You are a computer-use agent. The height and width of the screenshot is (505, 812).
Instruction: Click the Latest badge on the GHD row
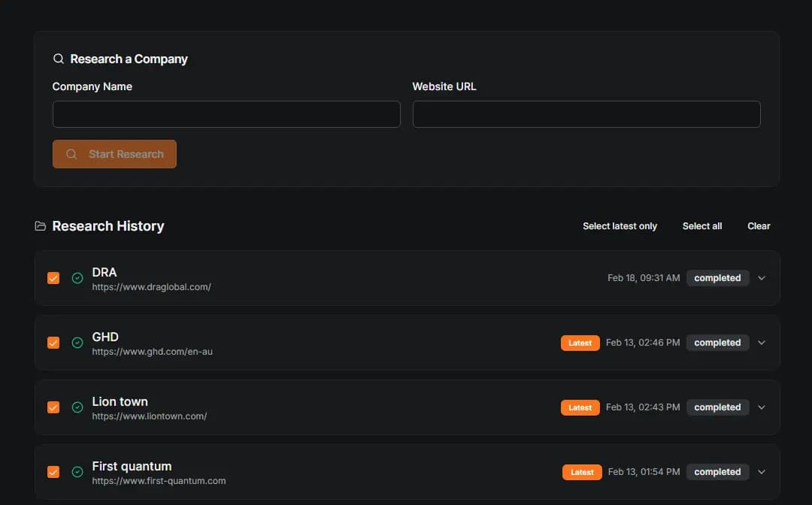point(580,343)
